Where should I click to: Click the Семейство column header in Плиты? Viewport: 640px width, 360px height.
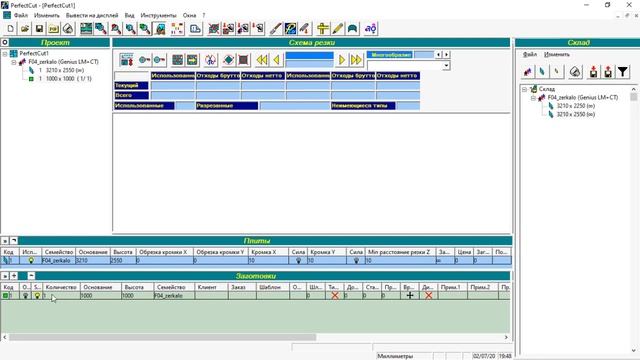[x=59, y=252]
